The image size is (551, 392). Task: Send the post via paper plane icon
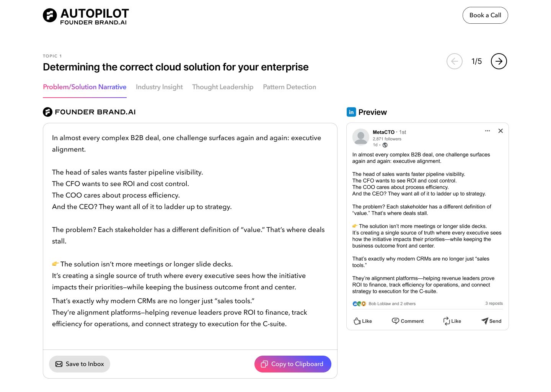[485, 321]
